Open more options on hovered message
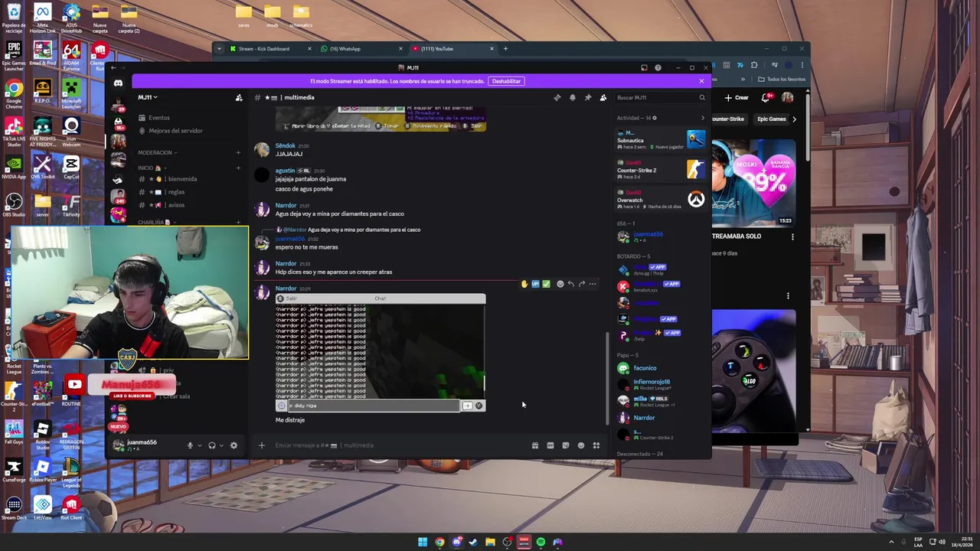This screenshot has width=980, height=551. (593, 284)
